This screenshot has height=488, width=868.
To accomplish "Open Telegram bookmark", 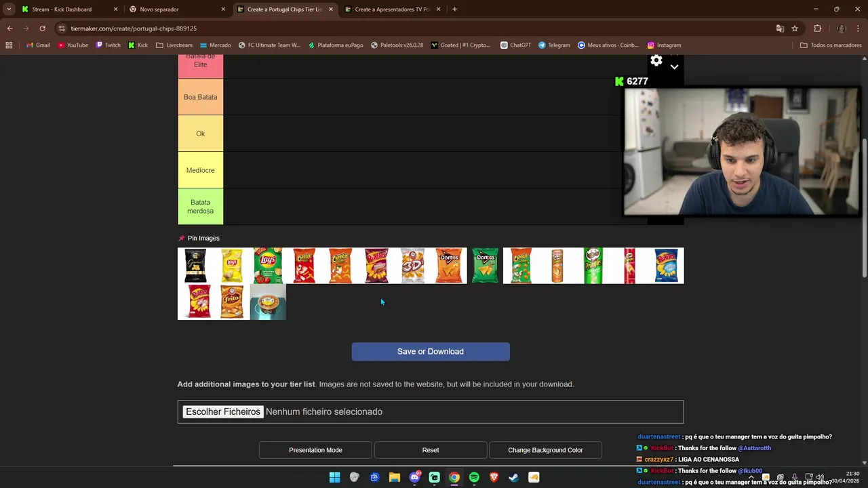I will [554, 45].
